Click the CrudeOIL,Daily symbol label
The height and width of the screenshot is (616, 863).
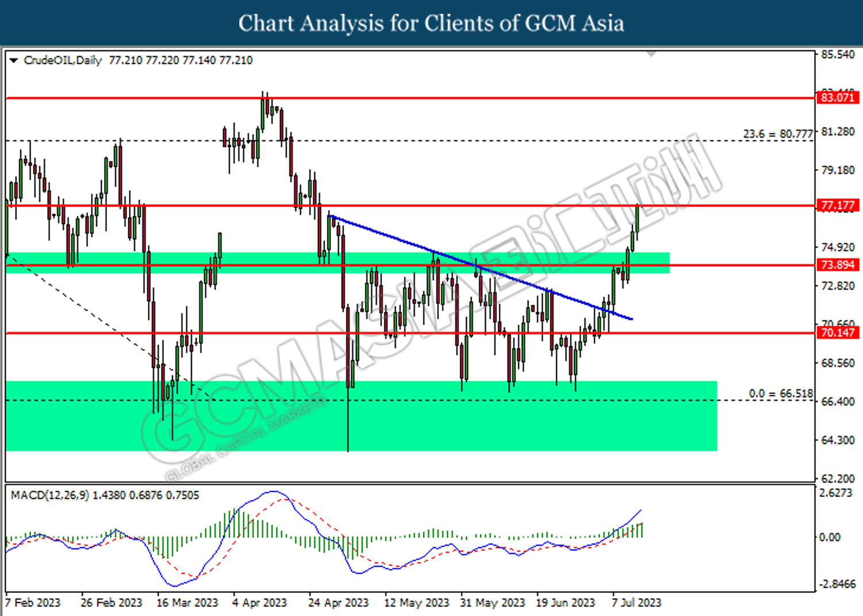pos(63,60)
